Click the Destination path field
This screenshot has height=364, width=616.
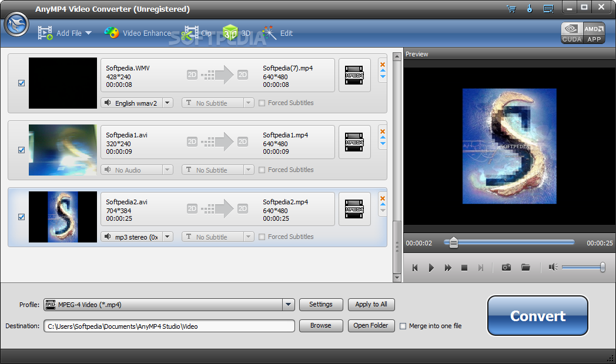click(x=169, y=326)
